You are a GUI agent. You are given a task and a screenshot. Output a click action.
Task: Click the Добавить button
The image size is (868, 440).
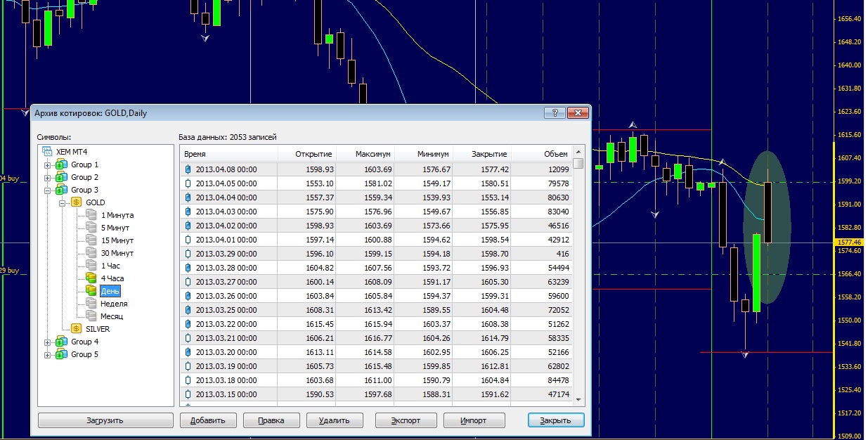click(208, 420)
